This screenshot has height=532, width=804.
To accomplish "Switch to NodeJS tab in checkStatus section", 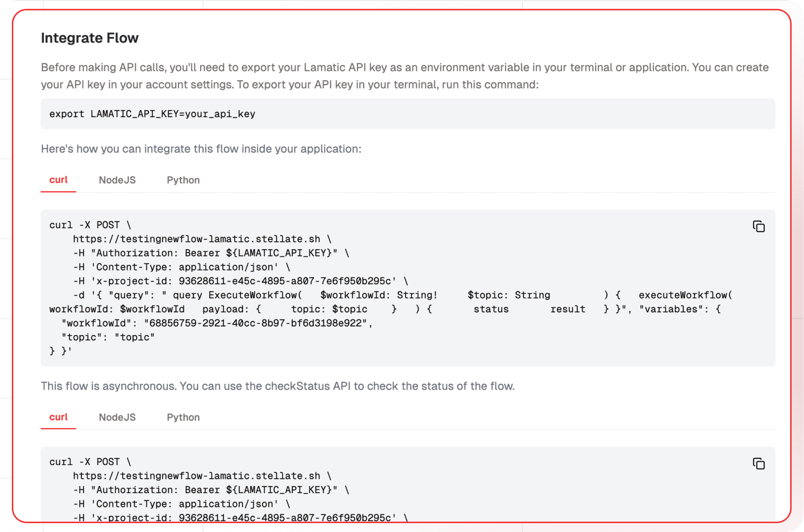I will click(117, 417).
